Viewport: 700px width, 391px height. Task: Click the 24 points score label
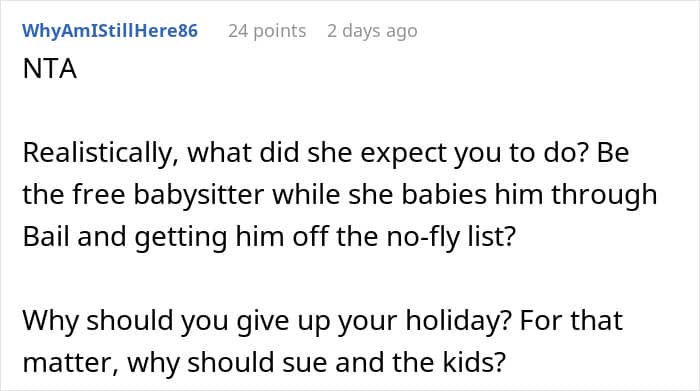click(x=267, y=31)
